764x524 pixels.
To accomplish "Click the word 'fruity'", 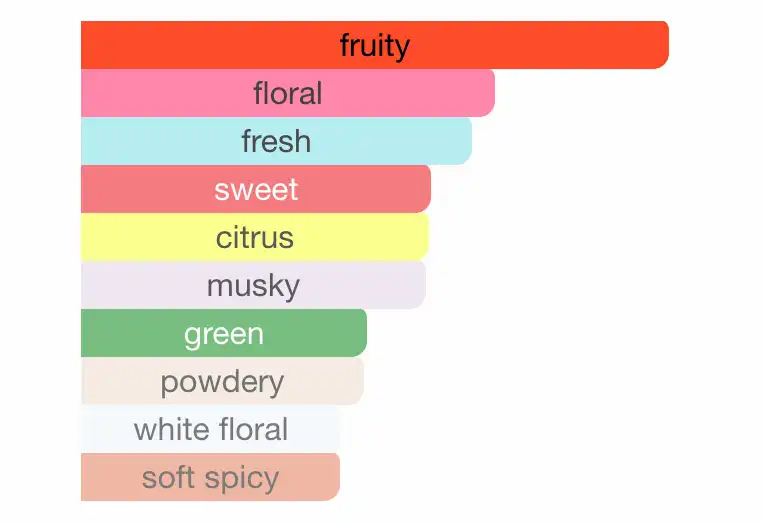I will coord(375,46).
